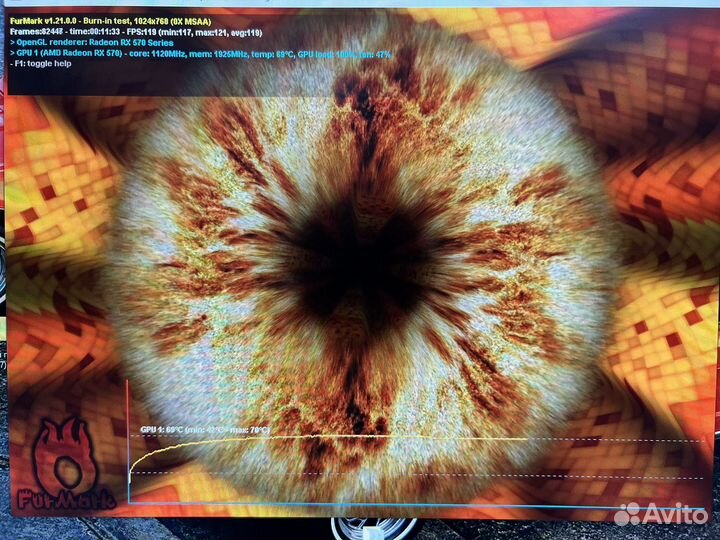Click the blue baseline of the temperature graph

tap(400, 504)
